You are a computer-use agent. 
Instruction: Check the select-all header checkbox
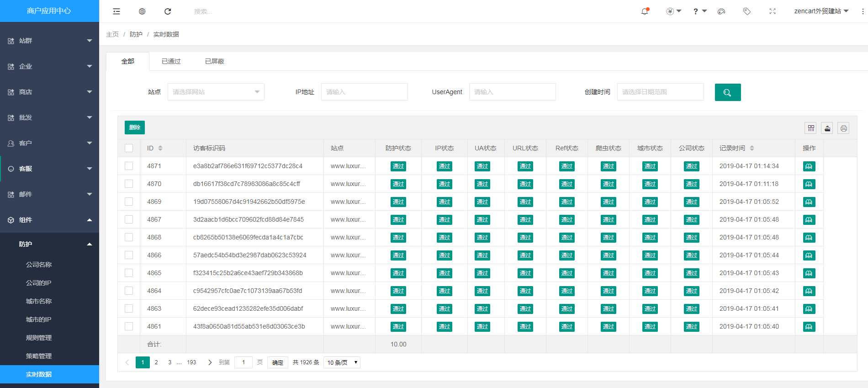(129, 148)
